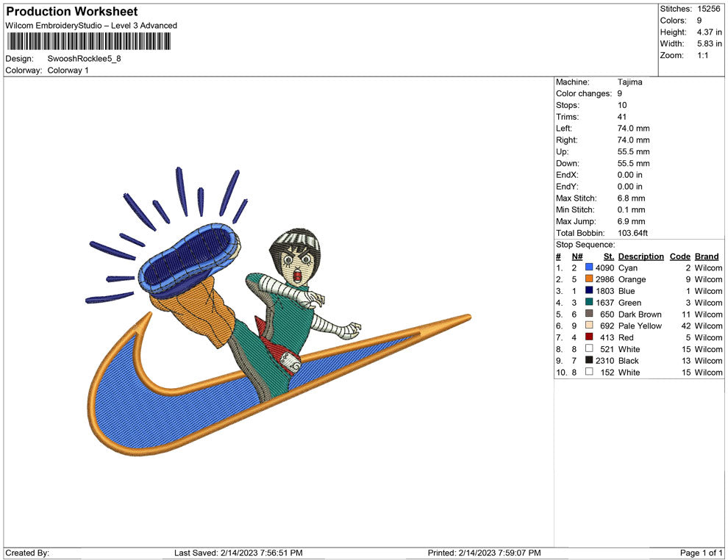Click the St. column header
Viewport: 728px width, 560px height.
609,256
